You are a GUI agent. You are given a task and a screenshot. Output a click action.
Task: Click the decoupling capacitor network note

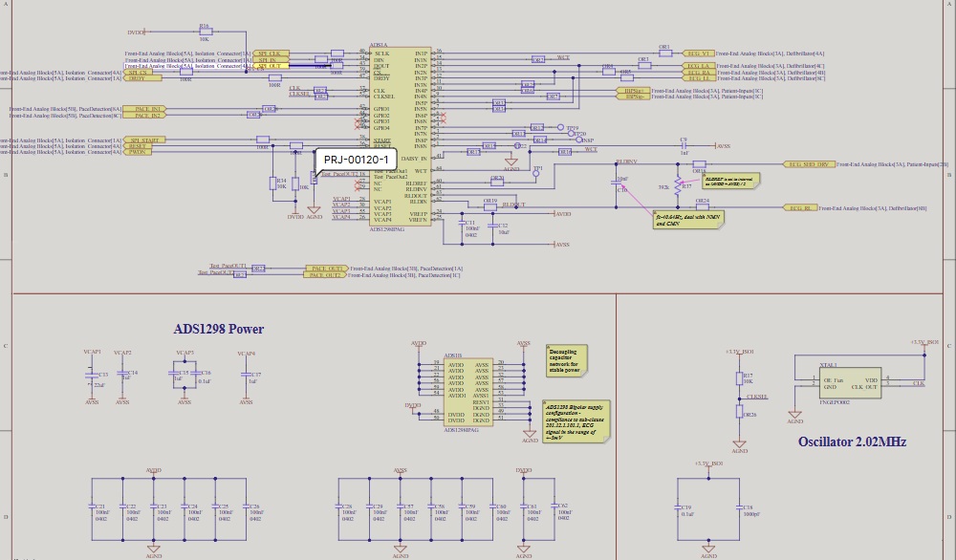point(566,360)
